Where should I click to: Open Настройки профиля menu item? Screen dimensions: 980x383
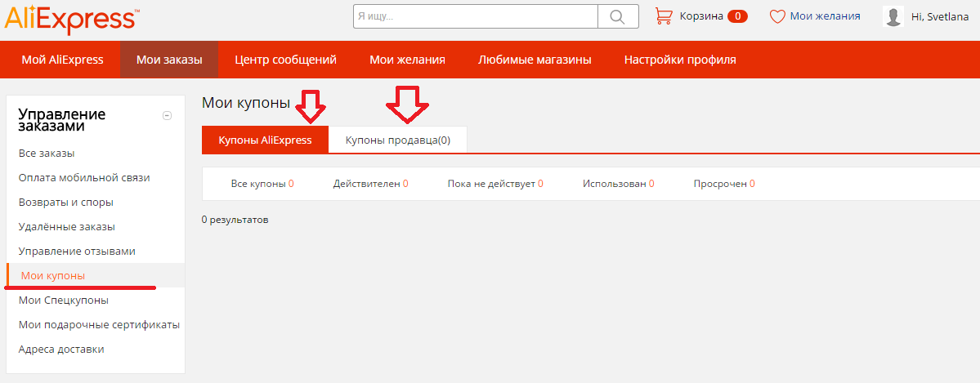pyautogui.click(x=680, y=60)
